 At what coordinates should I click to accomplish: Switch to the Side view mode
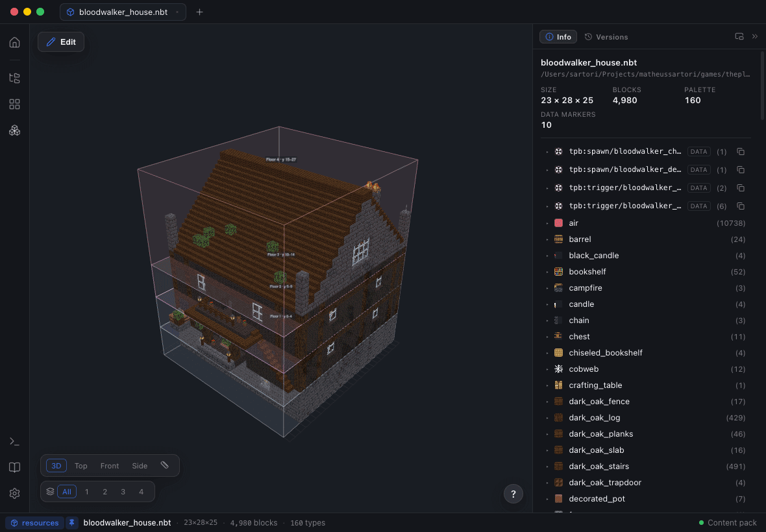(x=140, y=466)
